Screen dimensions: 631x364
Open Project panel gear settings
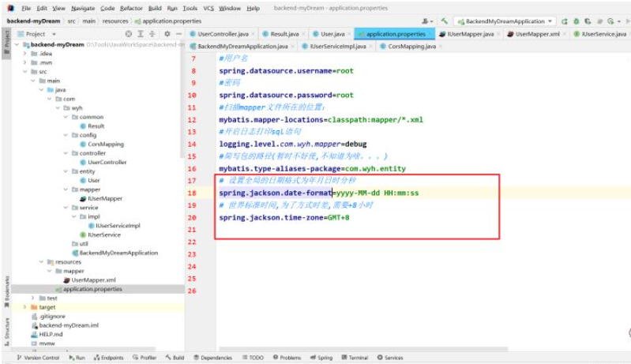click(167, 34)
